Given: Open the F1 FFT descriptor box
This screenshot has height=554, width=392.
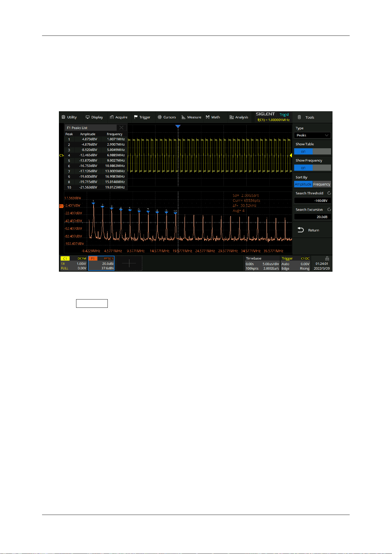Looking at the screenshot, I should pyautogui.click(x=101, y=263).
